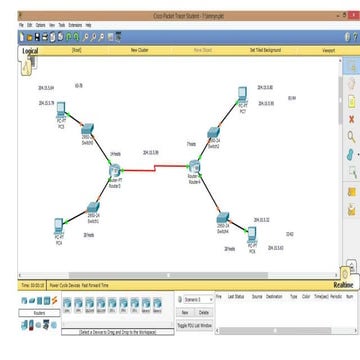
Task: Click the workspace horizontal scrollbar
Action: [x=168, y=275]
